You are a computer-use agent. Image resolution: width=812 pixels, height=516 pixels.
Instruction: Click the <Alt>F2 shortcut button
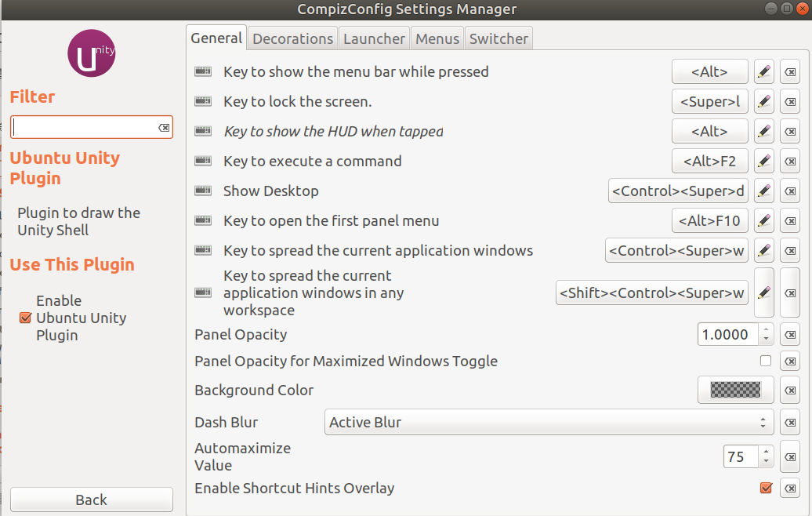coord(709,161)
